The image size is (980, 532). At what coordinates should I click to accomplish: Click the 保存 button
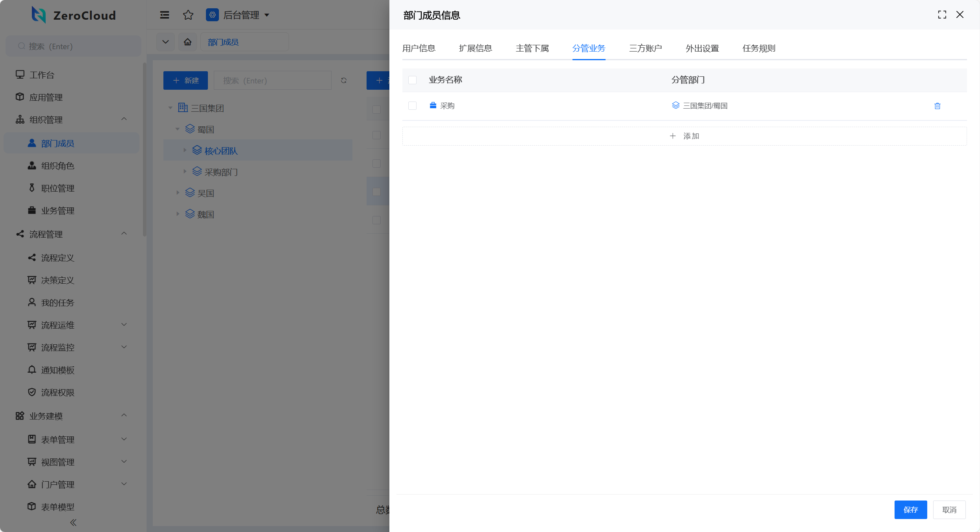pyautogui.click(x=910, y=510)
